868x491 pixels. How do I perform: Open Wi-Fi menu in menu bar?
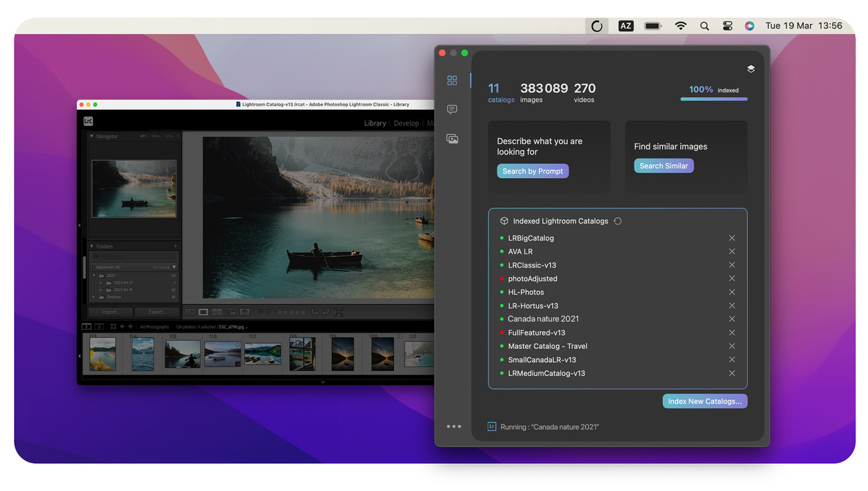(681, 26)
